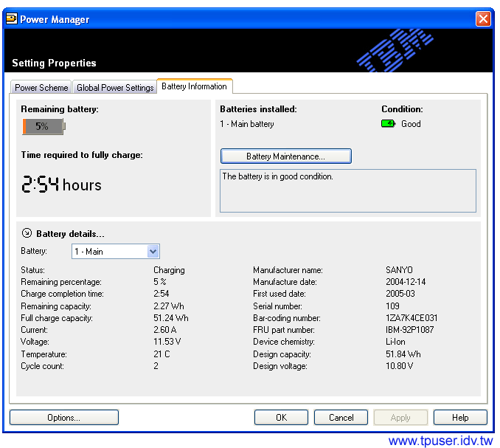
Task: Click the green battery condition icon
Action: tap(388, 124)
